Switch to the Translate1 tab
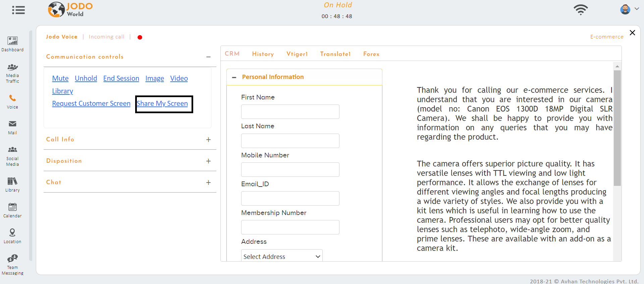This screenshot has height=284, width=644. coord(335,54)
